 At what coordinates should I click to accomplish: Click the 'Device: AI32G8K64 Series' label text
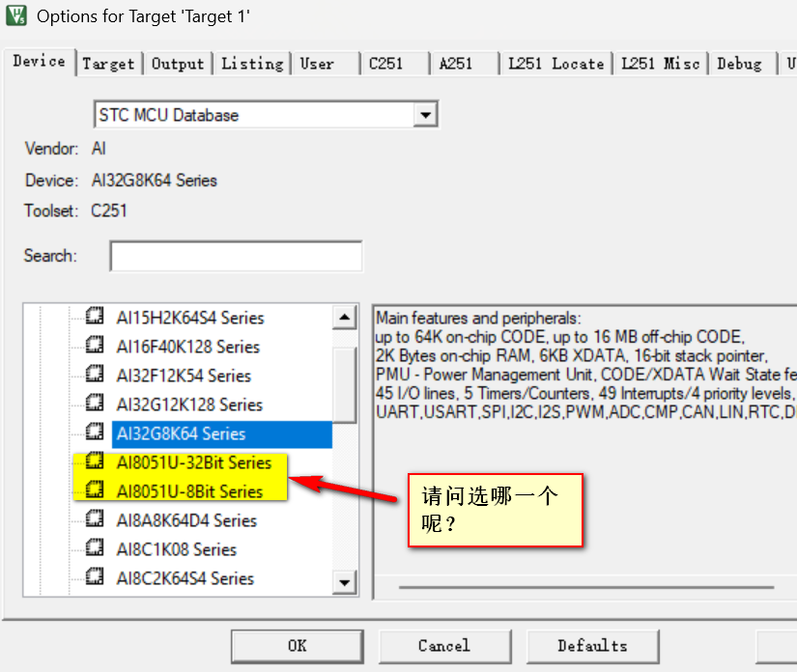(121, 181)
